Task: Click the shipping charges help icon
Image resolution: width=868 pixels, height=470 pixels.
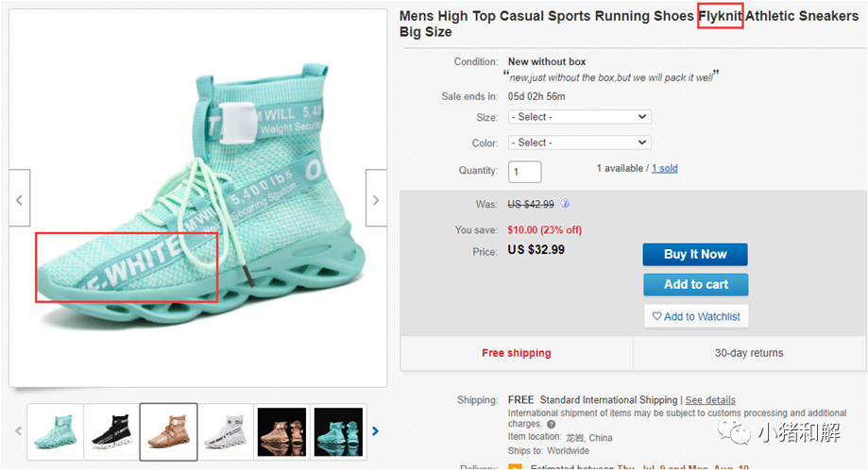Action: tap(551, 425)
